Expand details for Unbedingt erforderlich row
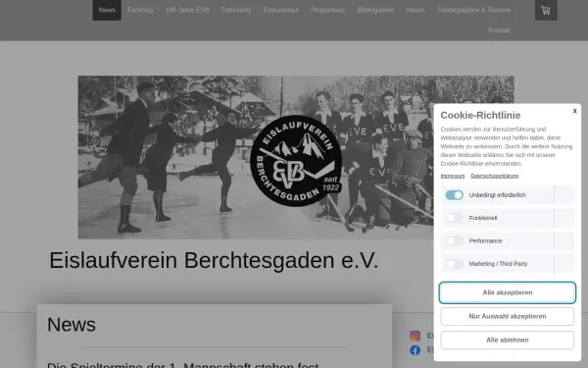This screenshot has width=588, height=368. coord(564,195)
